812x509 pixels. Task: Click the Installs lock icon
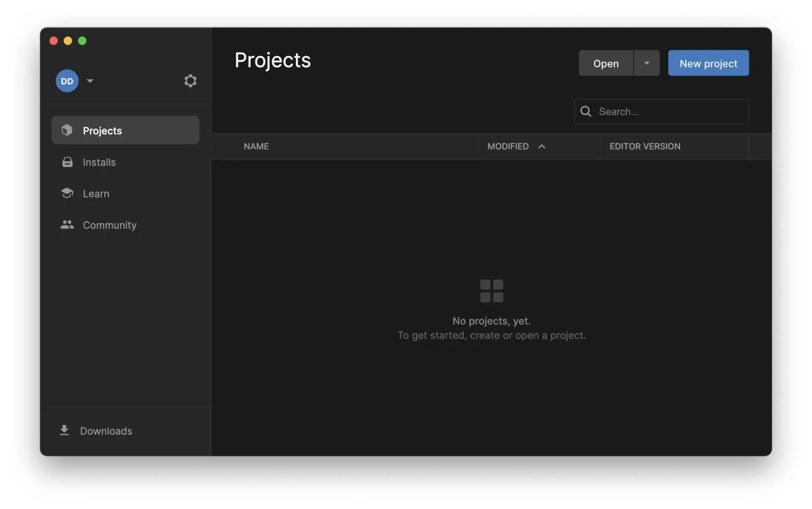coord(67,162)
